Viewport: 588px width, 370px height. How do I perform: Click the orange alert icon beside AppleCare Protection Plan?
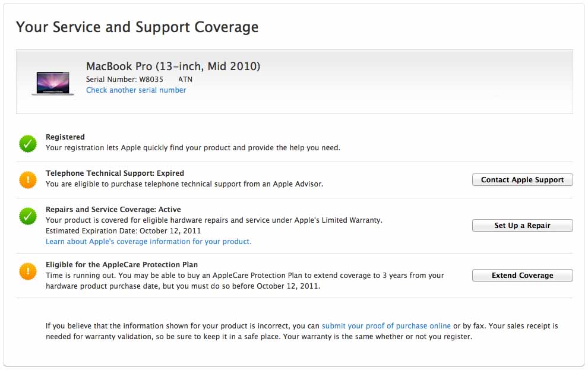click(x=28, y=271)
